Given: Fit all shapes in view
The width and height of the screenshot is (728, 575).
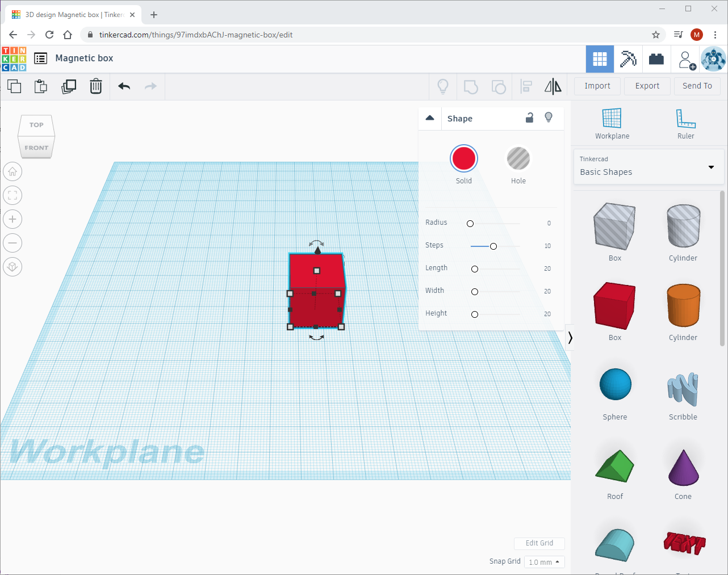Looking at the screenshot, I should [12, 195].
